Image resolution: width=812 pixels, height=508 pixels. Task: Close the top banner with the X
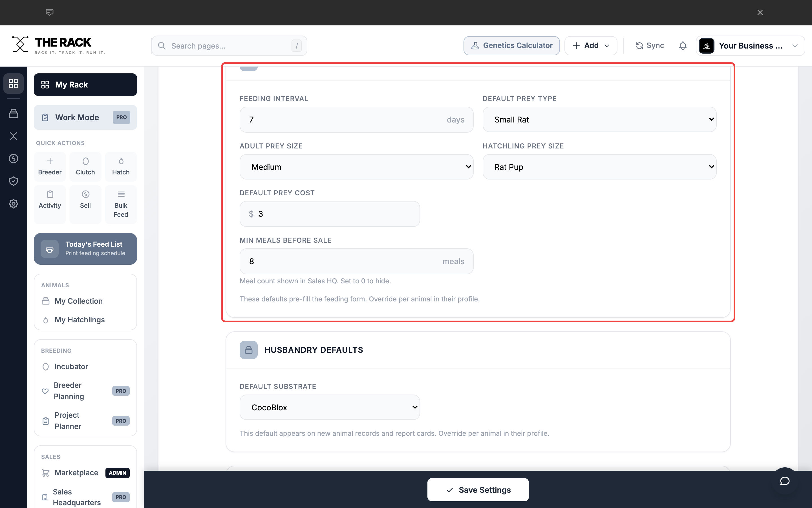coord(760,12)
